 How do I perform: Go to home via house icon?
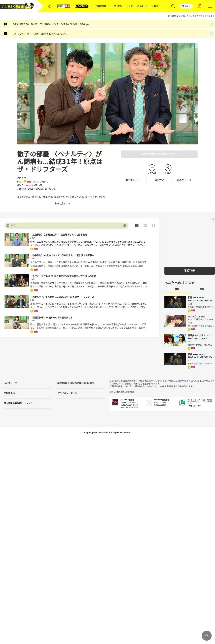point(50,6)
